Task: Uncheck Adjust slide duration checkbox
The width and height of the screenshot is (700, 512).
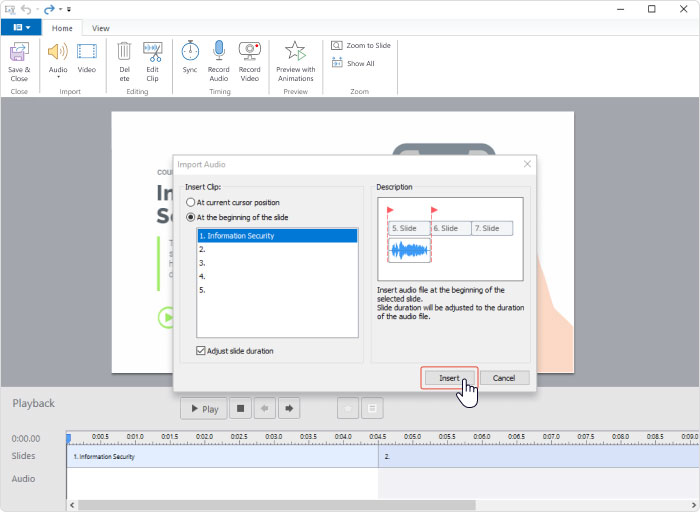Action: pos(201,351)
